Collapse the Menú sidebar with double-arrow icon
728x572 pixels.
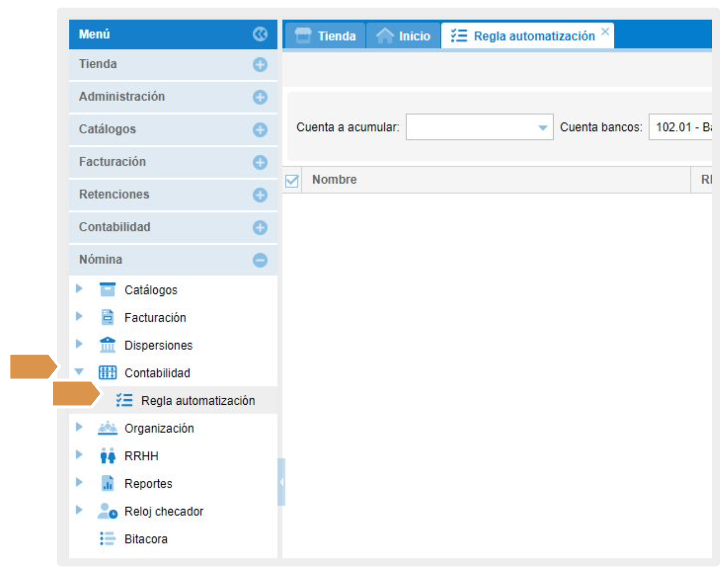[x=260, y=34]
